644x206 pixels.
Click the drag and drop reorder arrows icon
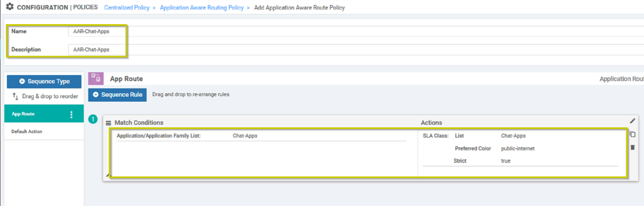[x=15, y=97]
